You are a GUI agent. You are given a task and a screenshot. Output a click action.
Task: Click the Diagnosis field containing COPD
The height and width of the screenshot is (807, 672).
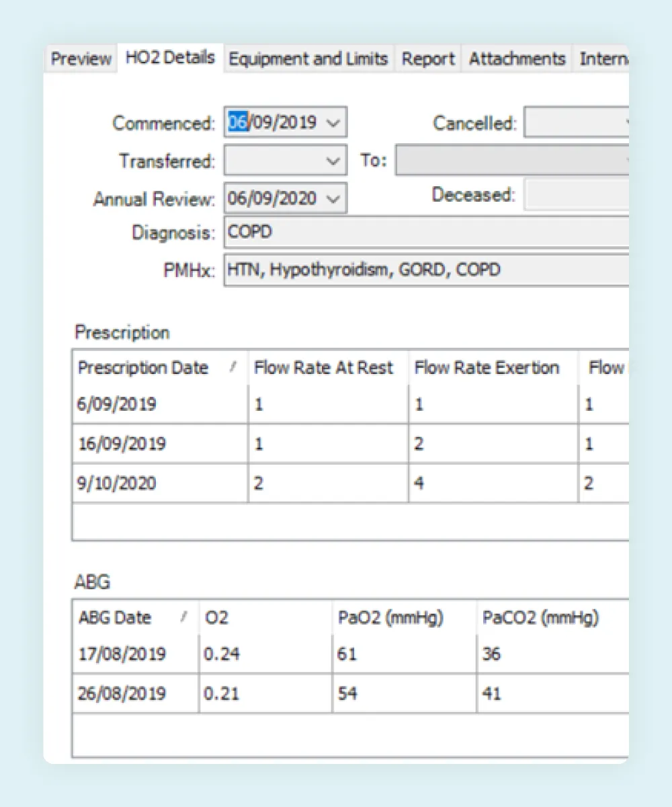coord(426,233)
